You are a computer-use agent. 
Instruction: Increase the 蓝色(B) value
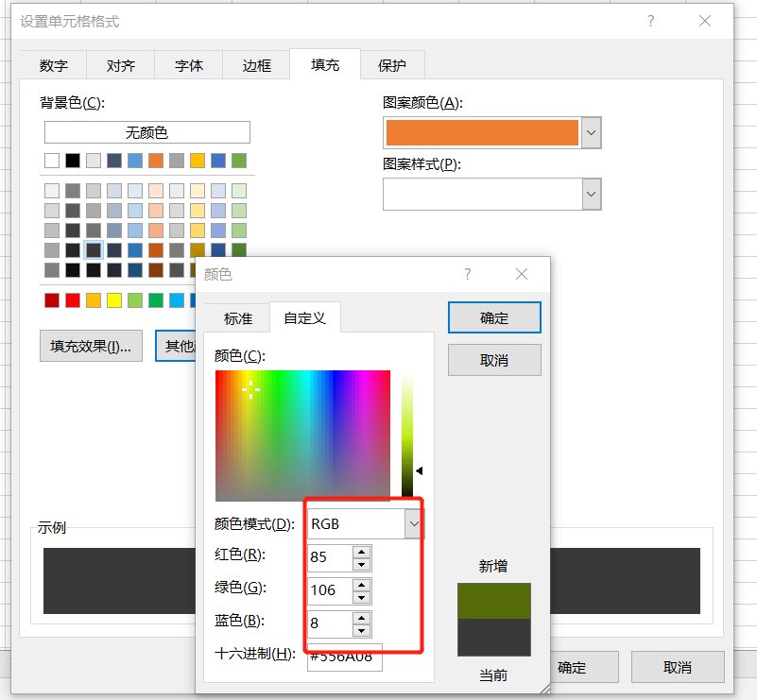tap(362, 617)
